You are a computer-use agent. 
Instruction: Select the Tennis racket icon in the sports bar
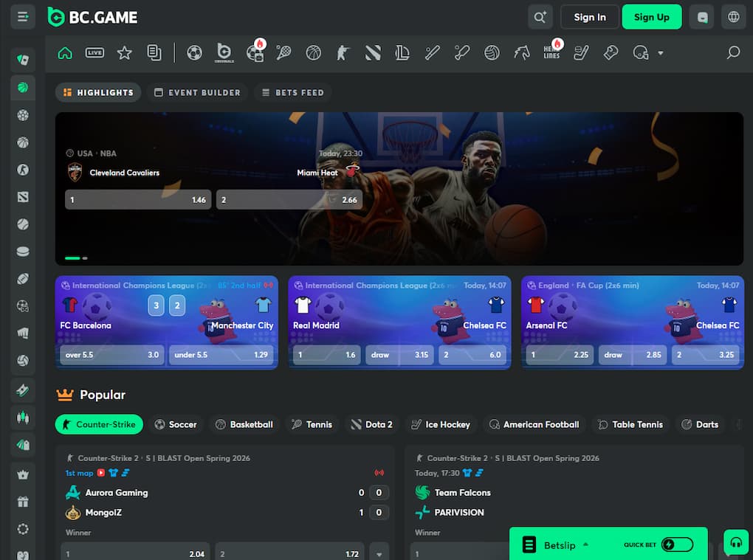point(283,53)
